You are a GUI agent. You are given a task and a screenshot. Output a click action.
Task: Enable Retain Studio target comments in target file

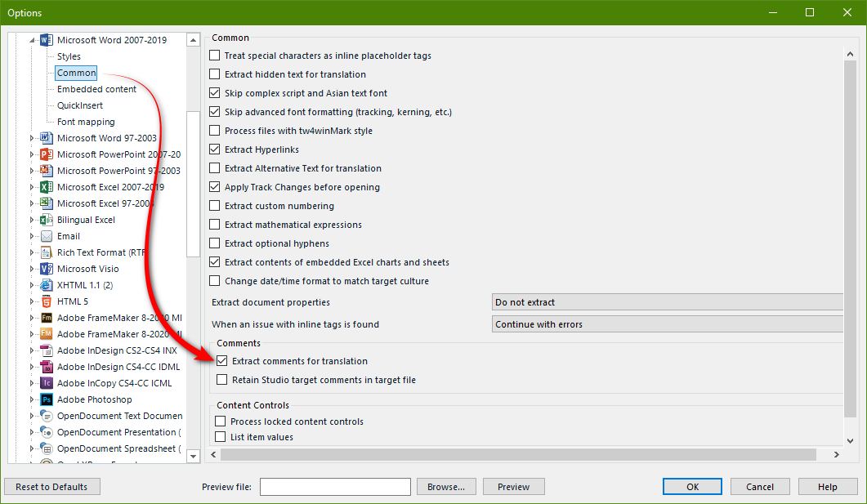[x=221, y=380]
